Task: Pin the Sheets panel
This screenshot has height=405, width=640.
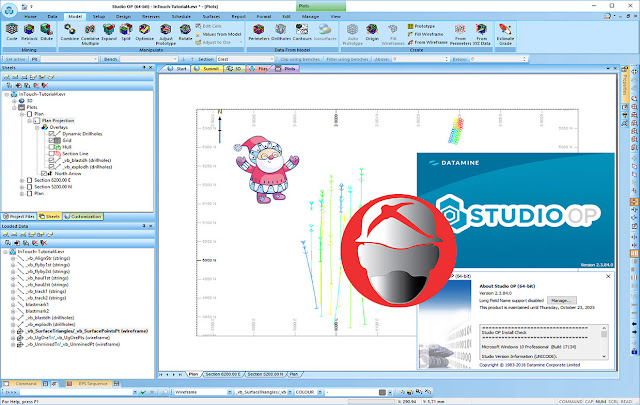Action: [x=144, y=67]
